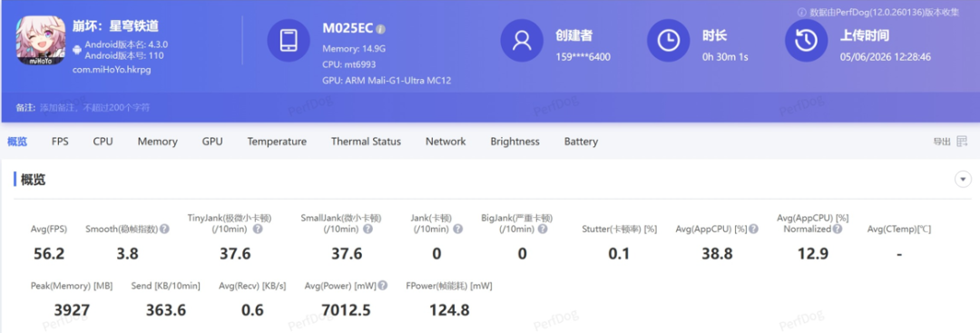
Task: Click help icon next to Avg(AppCPU) [%]
Action: click(x=754, y=230)
